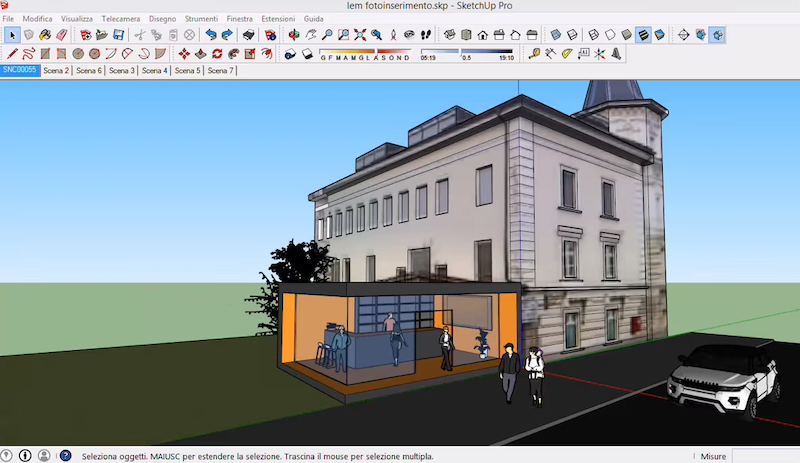
Task: Switch to the Scena 7 tab
Action: pos(220,71)
